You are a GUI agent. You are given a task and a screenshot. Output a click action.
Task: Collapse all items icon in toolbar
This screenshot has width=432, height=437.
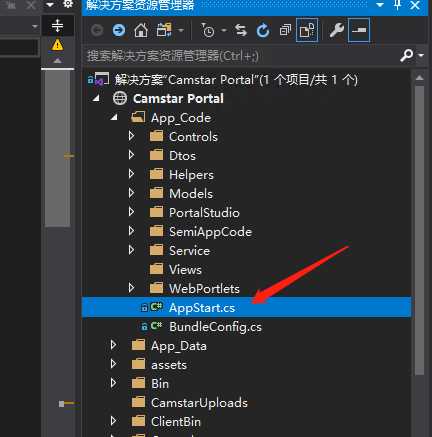coord(285,31)
